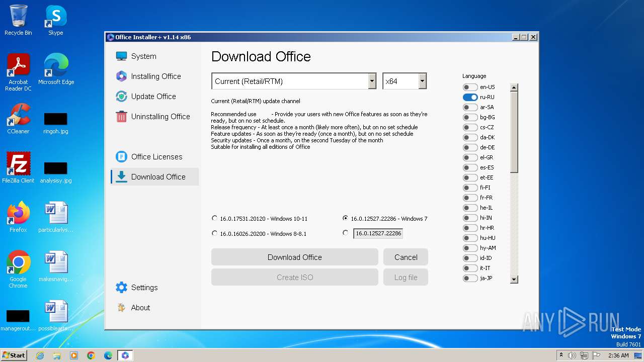
Task: Go to Installing Office section
Action: point(156,76)
